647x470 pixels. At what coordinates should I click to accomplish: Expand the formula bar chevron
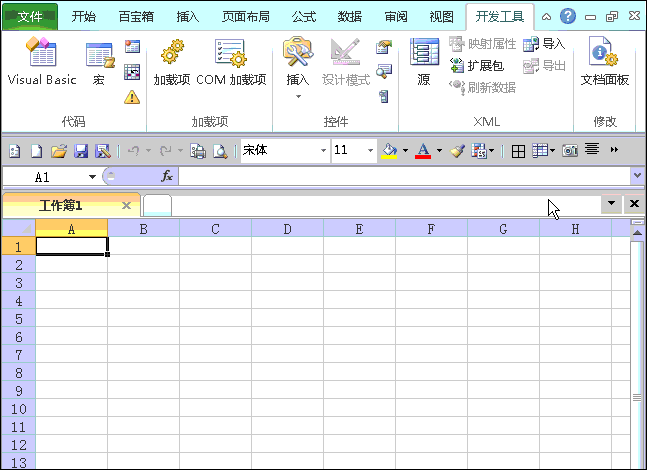[x=638, y=176]
